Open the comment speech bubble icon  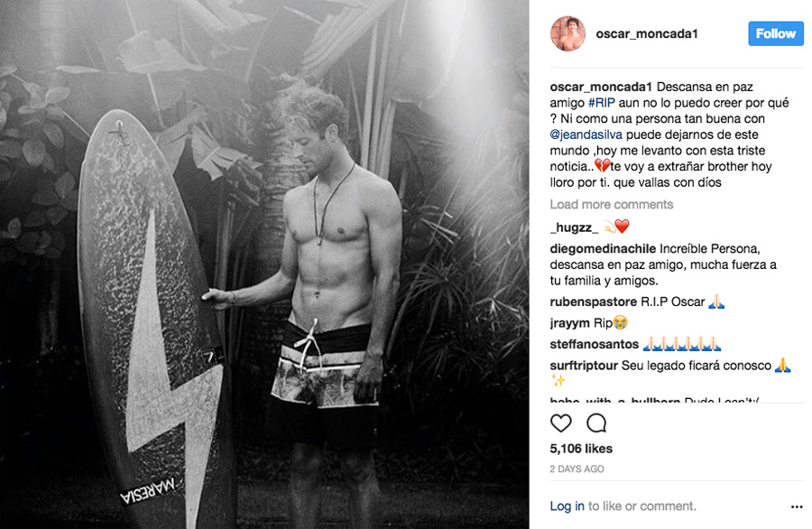point(596,423)
